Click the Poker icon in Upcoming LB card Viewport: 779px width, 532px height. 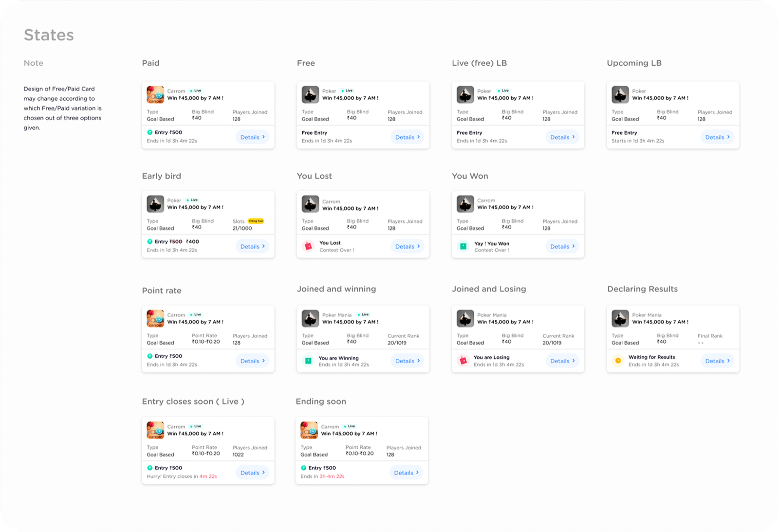[620, 94]
